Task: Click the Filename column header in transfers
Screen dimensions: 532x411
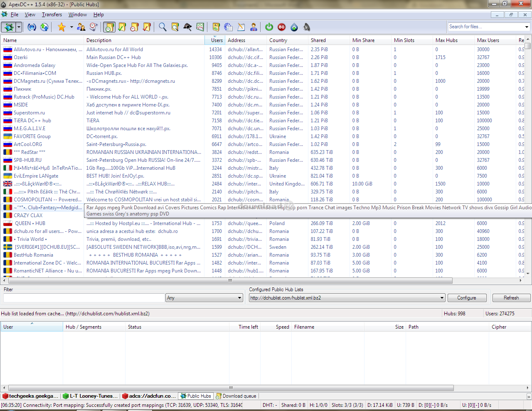Action: tap(328, 327)
